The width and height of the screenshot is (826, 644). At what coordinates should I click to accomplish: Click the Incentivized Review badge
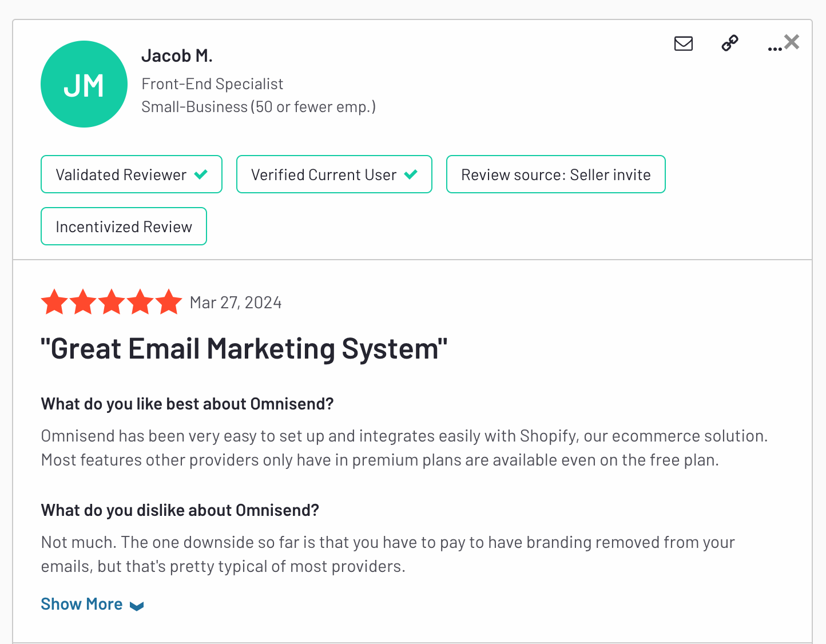124,226
